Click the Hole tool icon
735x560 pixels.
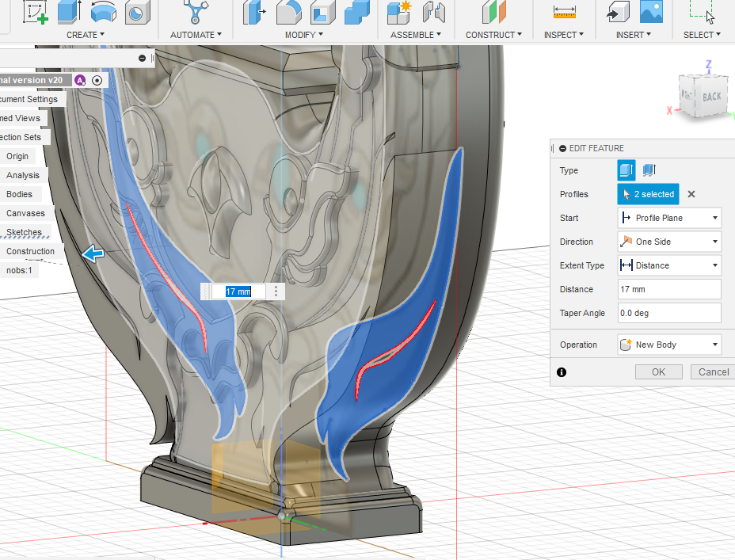pyautogui.click(x=136, y=13)
